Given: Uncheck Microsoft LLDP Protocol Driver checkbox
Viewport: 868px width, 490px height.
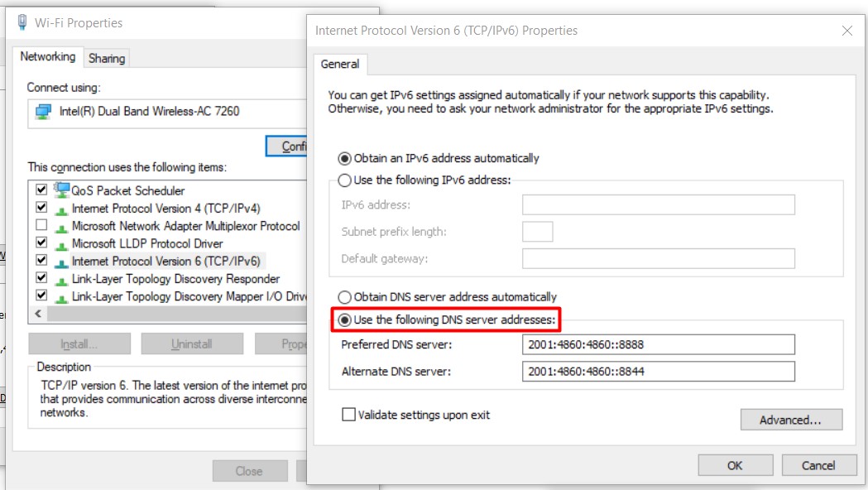Looking at the screenshot, I should [41, 242].
